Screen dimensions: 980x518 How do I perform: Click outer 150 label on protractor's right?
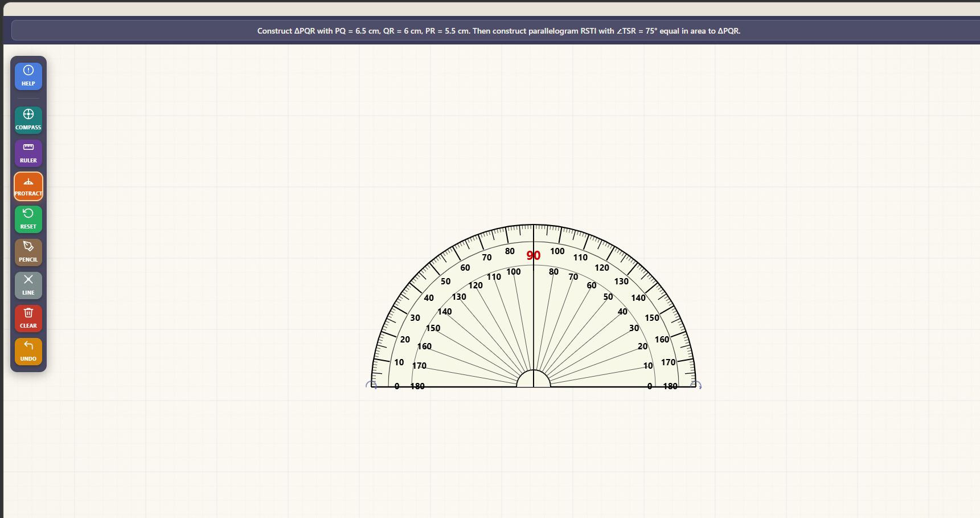652,318
